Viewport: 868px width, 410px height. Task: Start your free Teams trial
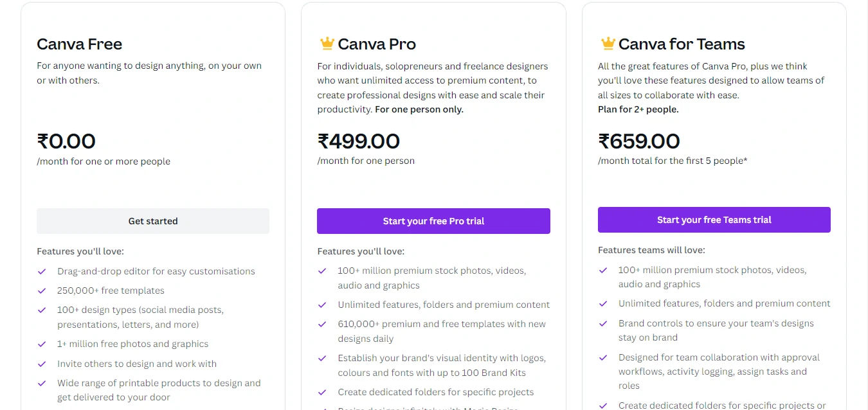coord(714,220)
